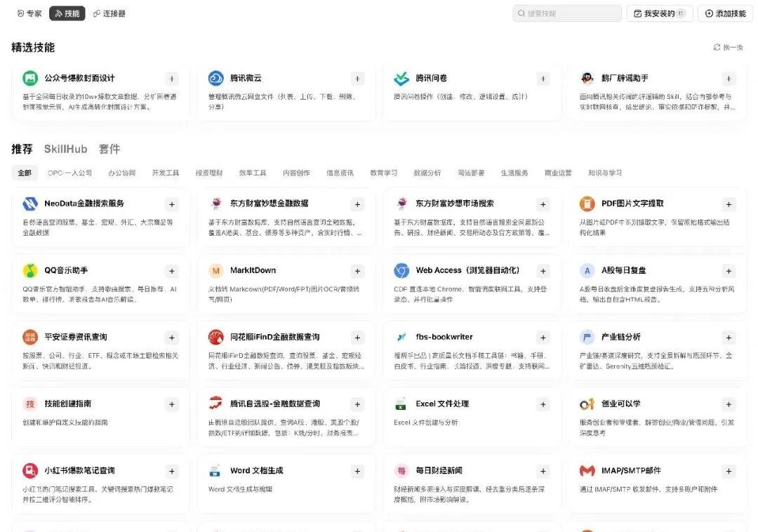Add 技能创建指南 with its plus button

point(172,404)
